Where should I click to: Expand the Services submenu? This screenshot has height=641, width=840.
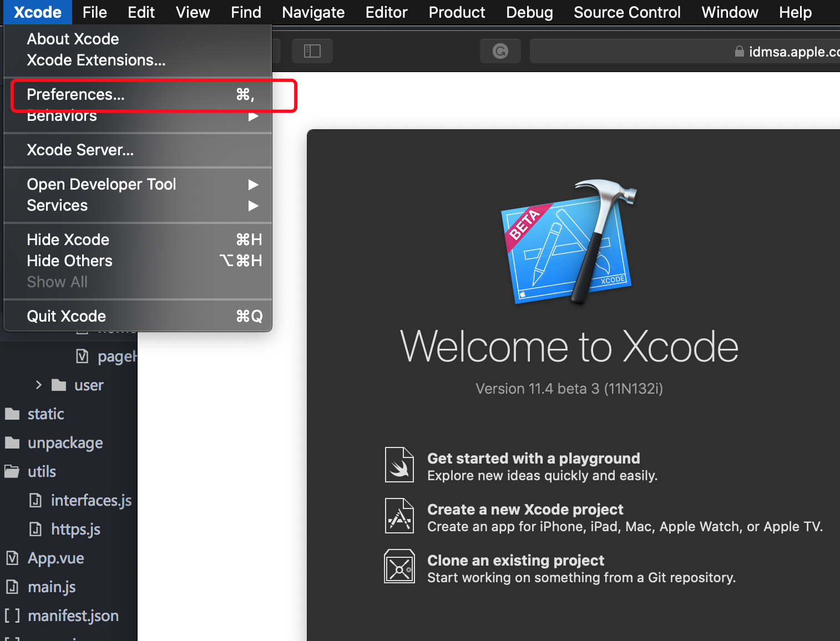[x=138, y=205]
